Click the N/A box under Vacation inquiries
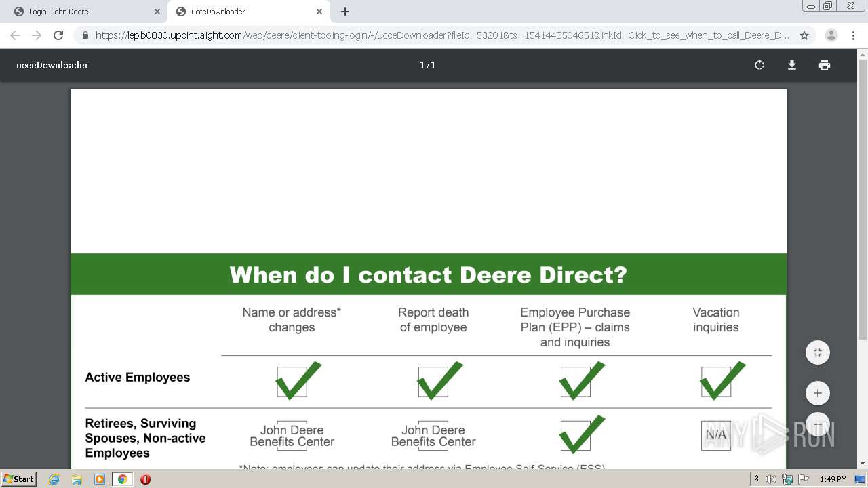The image size is (868, 488). 716,435
